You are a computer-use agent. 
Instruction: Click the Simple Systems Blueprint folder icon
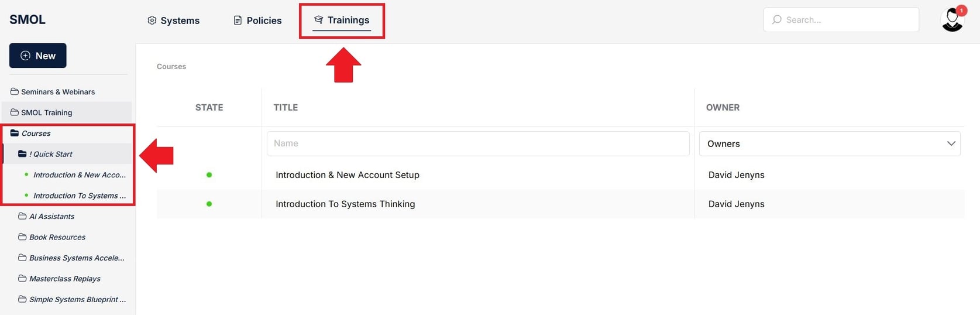click(x=22, y=299)
